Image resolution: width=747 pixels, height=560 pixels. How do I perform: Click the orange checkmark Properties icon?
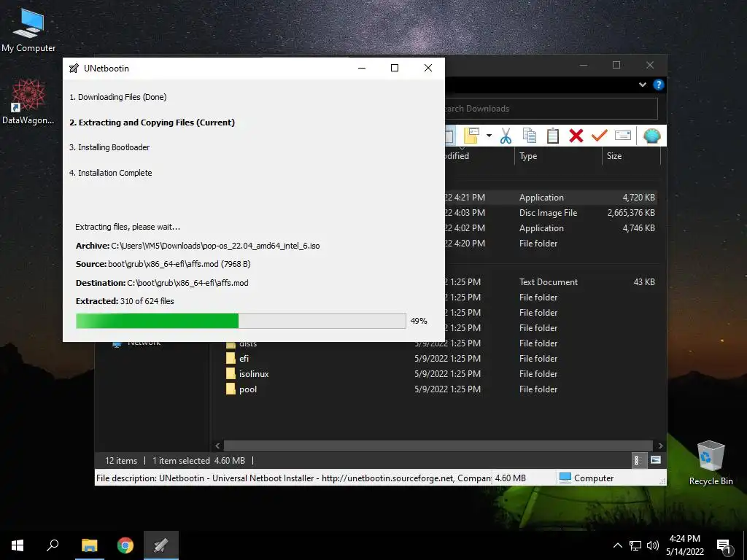point(600,136)
